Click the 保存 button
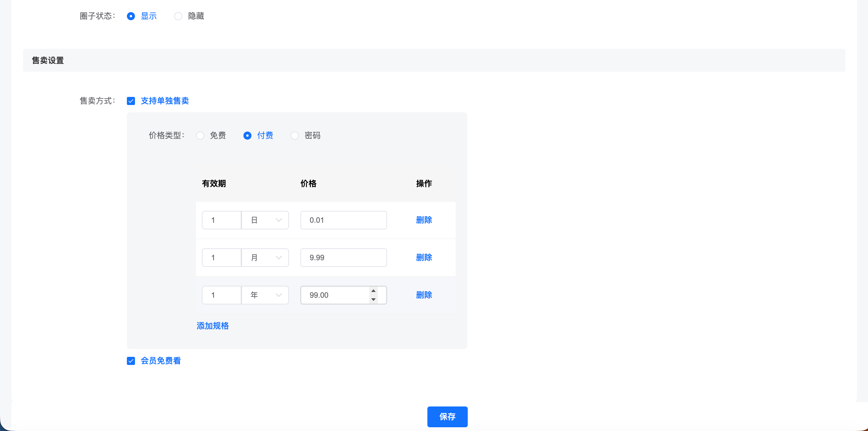Image resolution: width=868 pixels, height=431 pixels. 447,417
